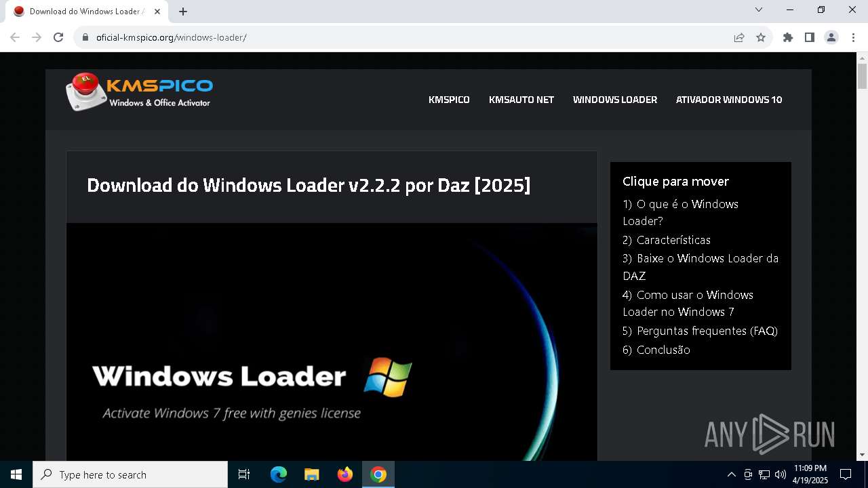The image size is (868, 488).
Task: Jump to O que é o Windows Loader
Action: (x=680, y=212)
